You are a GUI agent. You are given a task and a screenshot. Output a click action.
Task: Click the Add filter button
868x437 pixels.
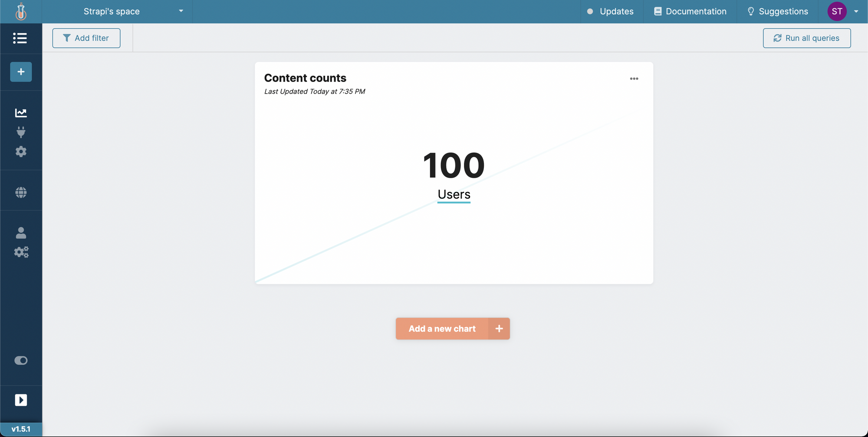point(86,38)
